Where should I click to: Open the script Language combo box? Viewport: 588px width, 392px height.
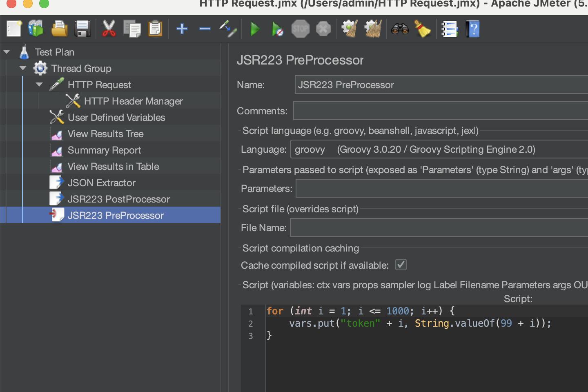(439, 149)
